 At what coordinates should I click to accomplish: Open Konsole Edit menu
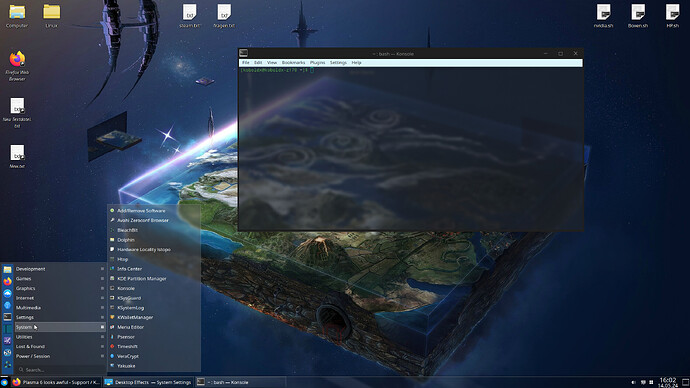click(258, 62)
